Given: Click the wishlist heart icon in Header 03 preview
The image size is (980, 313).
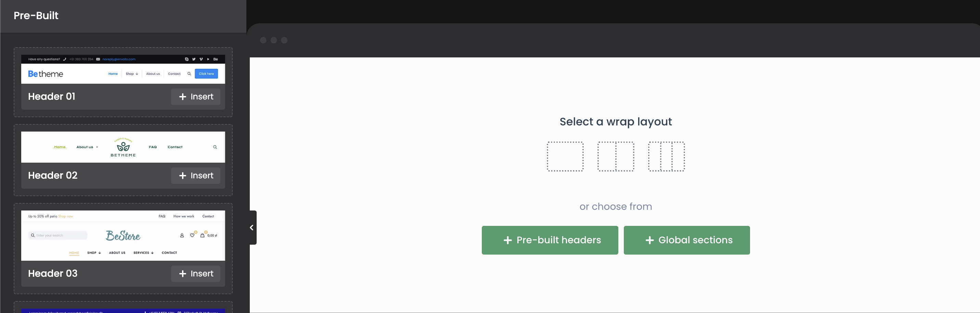Looking at the screenshot, I should coord(193,235).
